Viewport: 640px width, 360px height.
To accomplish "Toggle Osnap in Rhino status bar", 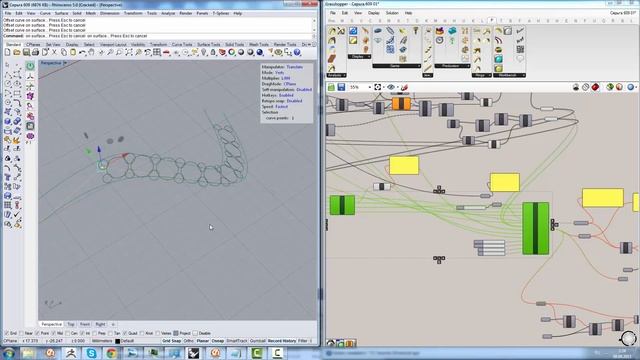I will pyautogui.click(x=218, y=341).
